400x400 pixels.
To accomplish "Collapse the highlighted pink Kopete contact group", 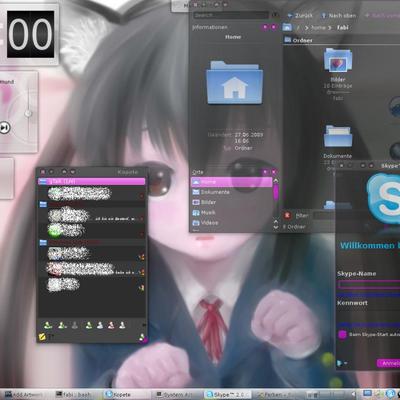I will [92, 181].
